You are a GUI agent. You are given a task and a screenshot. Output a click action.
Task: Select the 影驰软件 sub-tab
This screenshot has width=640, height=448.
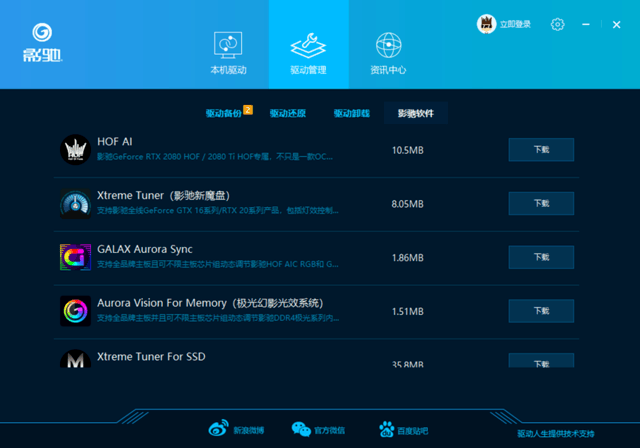[416, 113]
